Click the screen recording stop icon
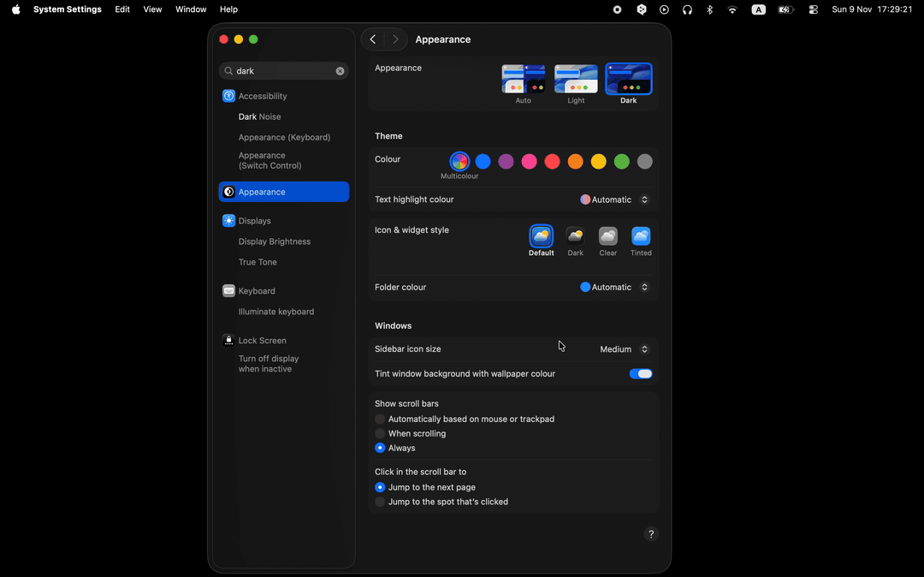924x577 pixels. [617, 9]
